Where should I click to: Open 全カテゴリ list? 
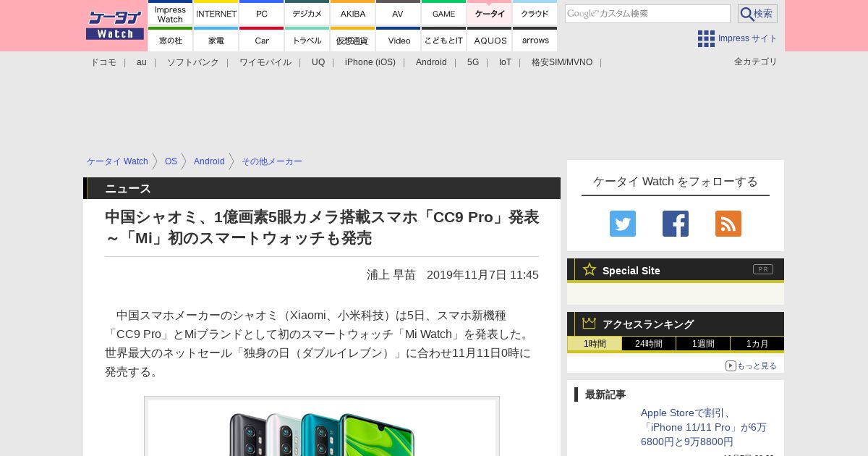click(756, 62)
